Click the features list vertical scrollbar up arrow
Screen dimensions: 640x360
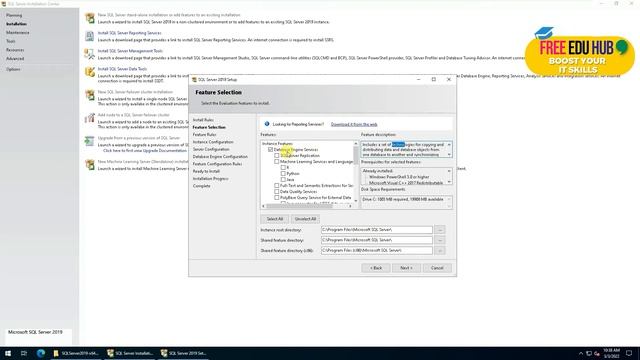tap(356, 144)
